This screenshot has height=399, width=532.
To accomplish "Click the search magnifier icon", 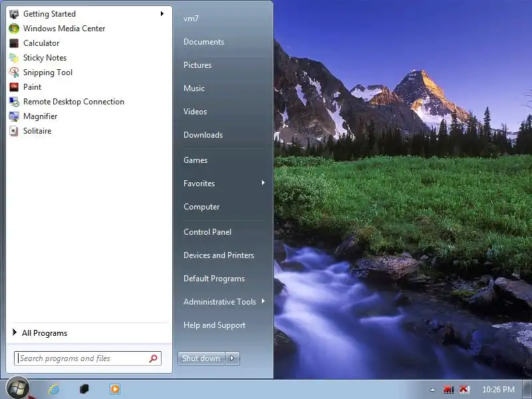I will 154,358.
